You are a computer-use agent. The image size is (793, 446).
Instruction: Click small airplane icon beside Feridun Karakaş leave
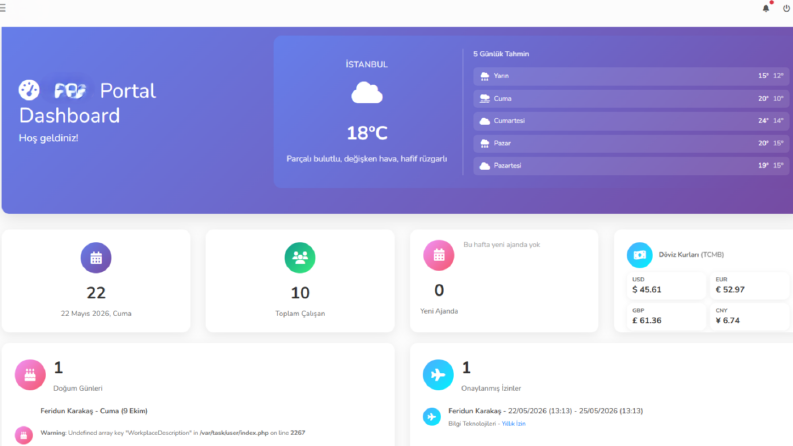(x=431, y=417)
